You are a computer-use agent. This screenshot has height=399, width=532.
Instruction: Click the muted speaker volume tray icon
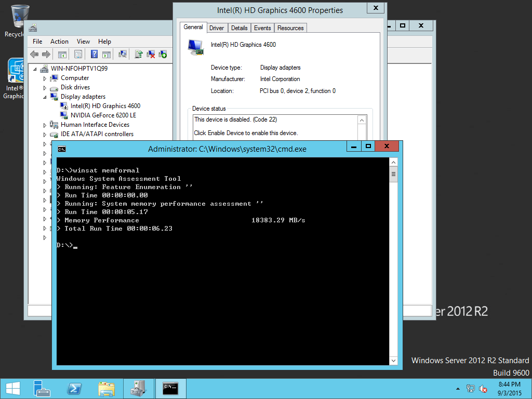click(483, 389)
